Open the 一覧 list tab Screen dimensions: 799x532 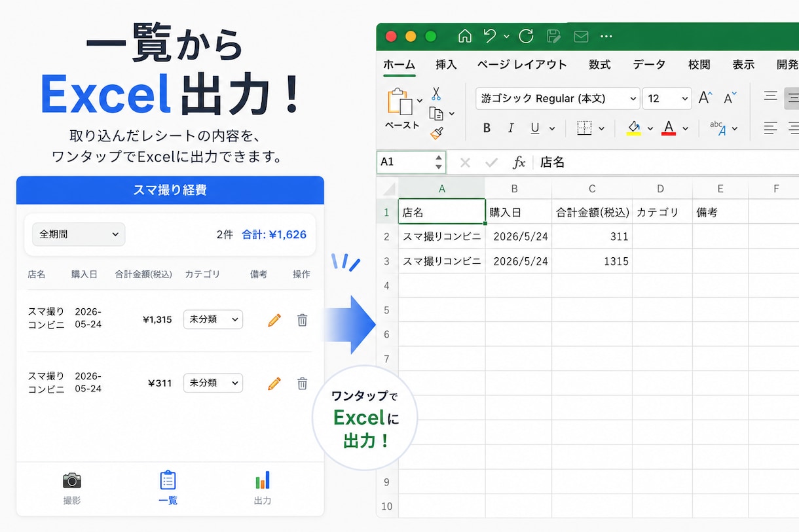point(168,488)
